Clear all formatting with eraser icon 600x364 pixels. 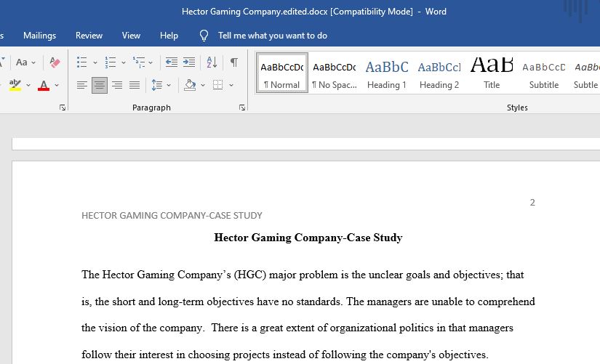(55, 62)
